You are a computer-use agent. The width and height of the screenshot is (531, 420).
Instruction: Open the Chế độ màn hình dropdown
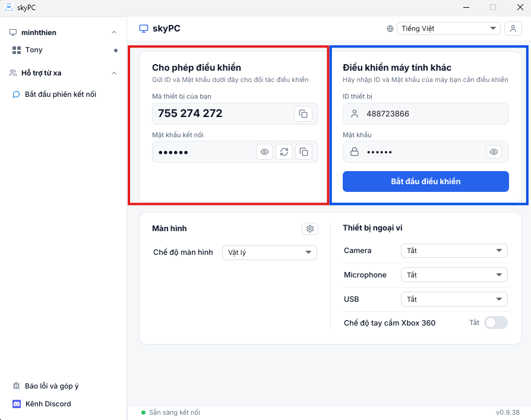coord(270,252)
